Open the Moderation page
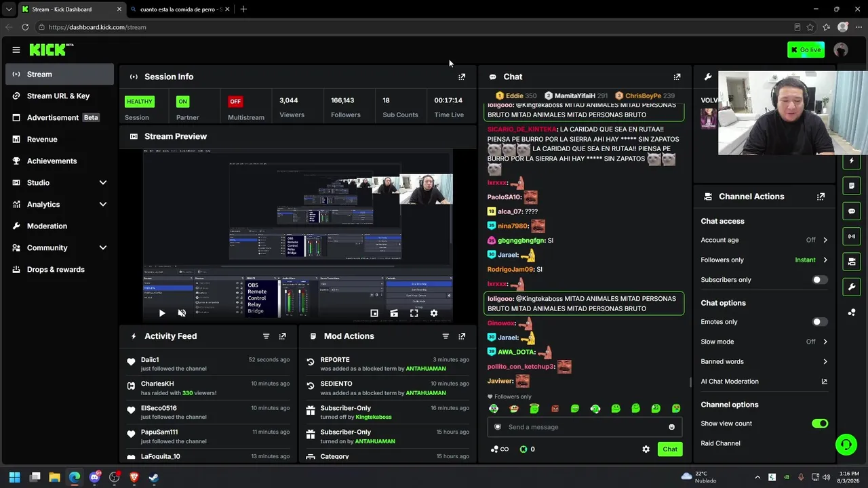The image size is (868, 488). point(60,226)
